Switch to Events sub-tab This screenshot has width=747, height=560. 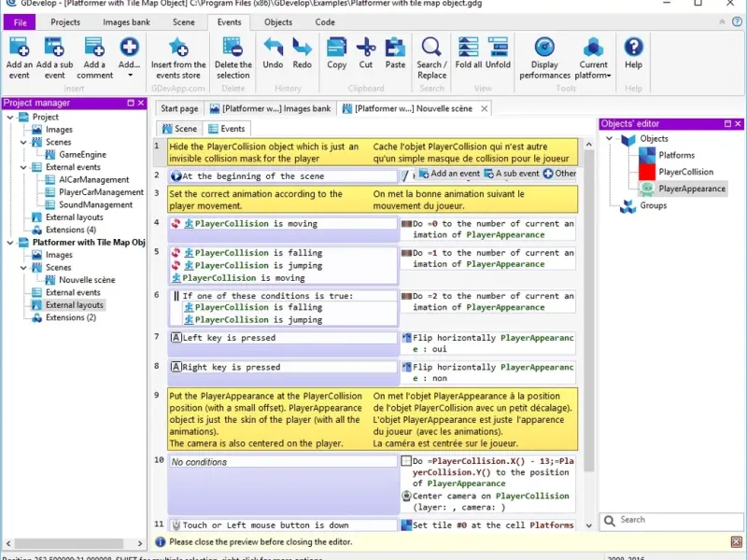click(x=227, y=129)
